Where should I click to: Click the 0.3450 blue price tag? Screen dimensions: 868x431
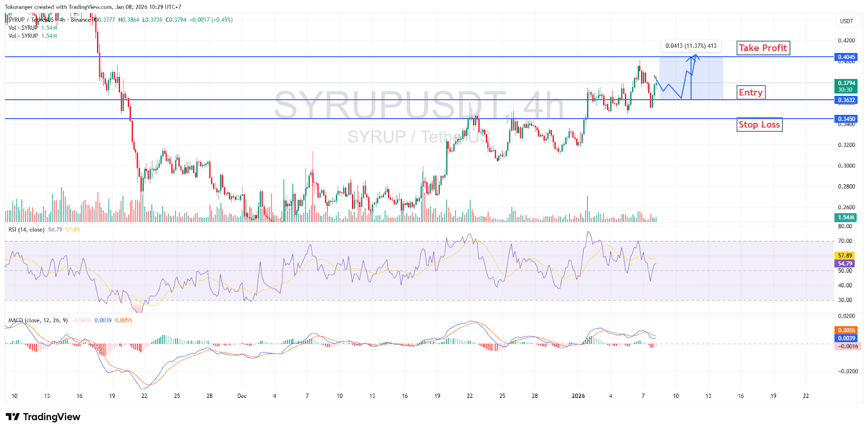tap(846, 119)
